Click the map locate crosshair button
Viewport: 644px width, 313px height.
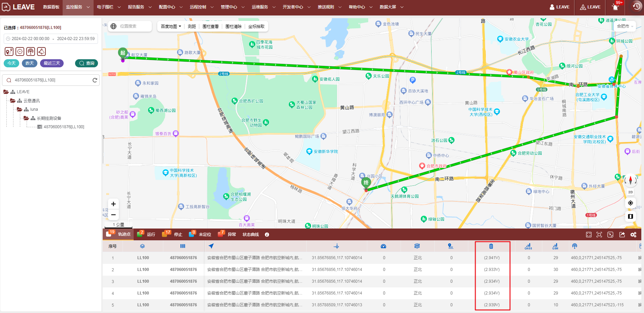(x=630, y=203)
